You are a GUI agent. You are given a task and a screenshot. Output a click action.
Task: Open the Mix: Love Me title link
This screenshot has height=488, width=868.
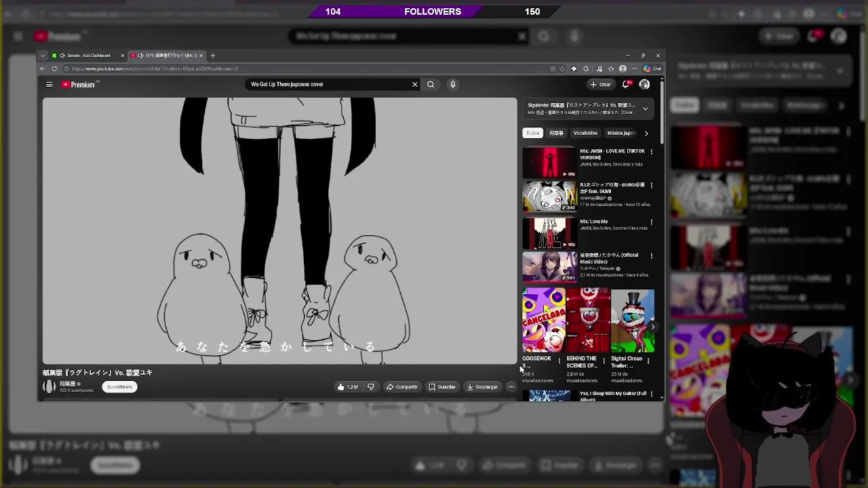click(593, 221)
